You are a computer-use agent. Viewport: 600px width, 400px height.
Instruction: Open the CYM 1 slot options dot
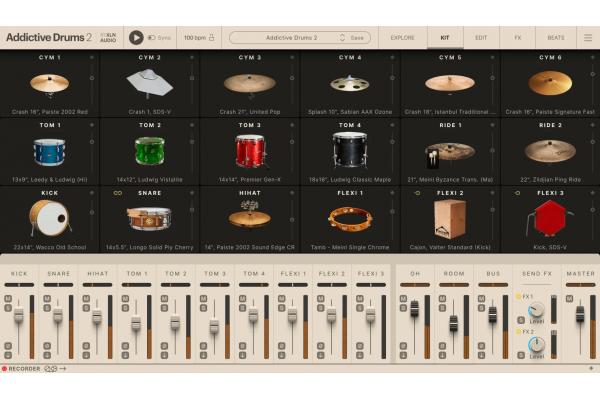(92, 57)
